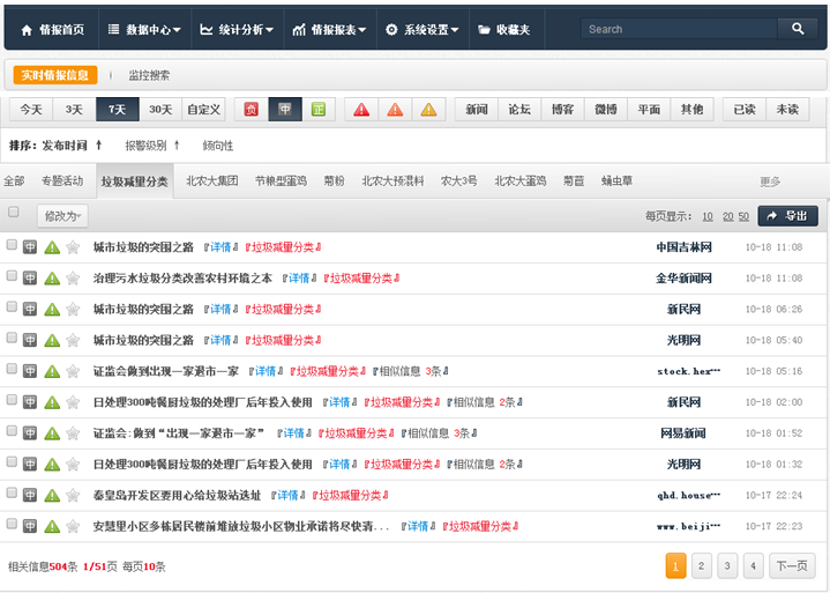Click green alert triangle in www.beiji row
This screenshot has height=594, width=830.
click(52, 526)
